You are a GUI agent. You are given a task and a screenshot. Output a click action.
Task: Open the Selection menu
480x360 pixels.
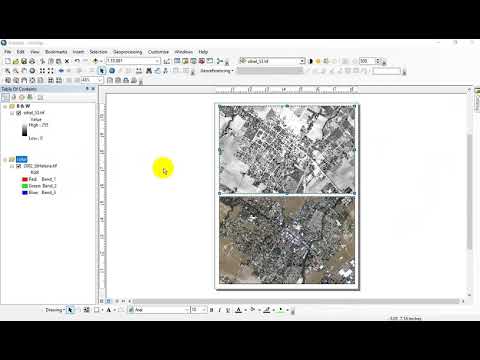point(98,52)
